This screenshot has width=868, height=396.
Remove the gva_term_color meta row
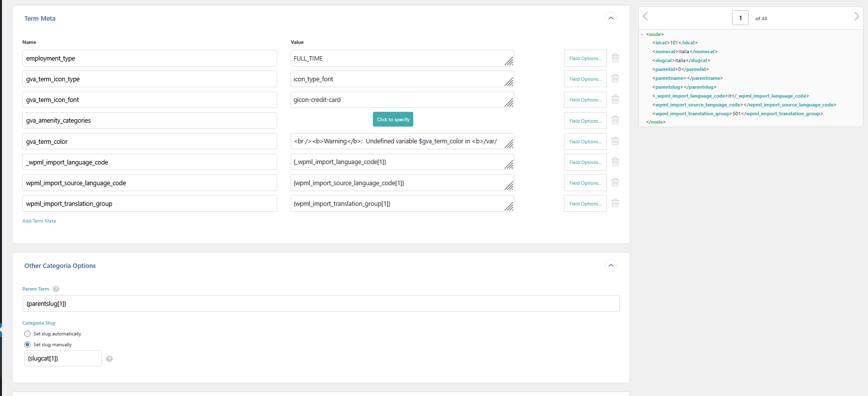click(615, 141)
